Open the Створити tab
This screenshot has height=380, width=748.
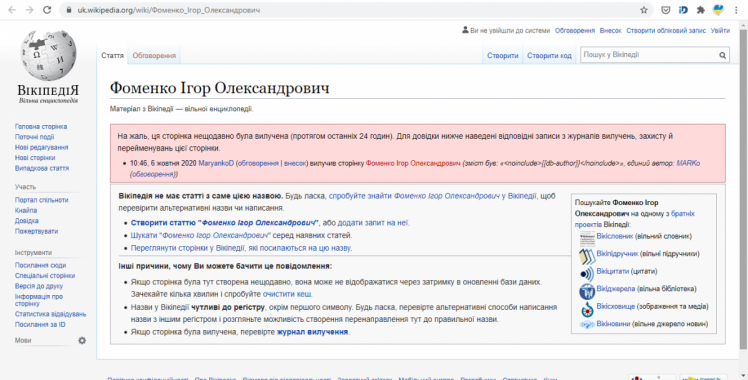502,55
